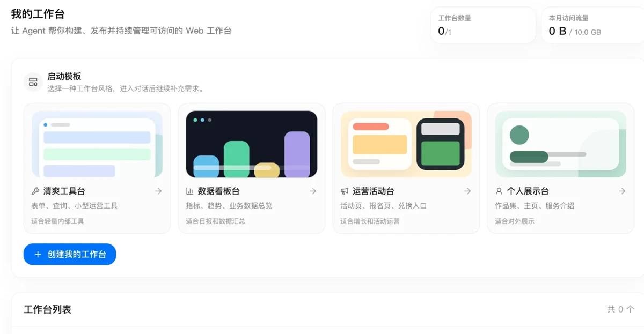This screenshot has width=644, height=334.
Task: Click the person icon beside 个人展示台
Action: point(499,191)
